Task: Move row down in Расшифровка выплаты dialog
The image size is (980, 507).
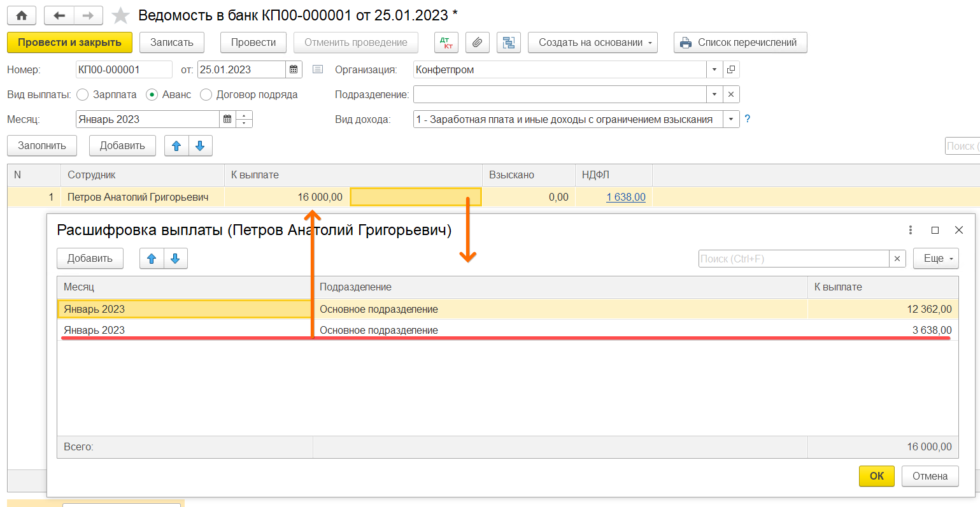Action: [x=175, y=259]
